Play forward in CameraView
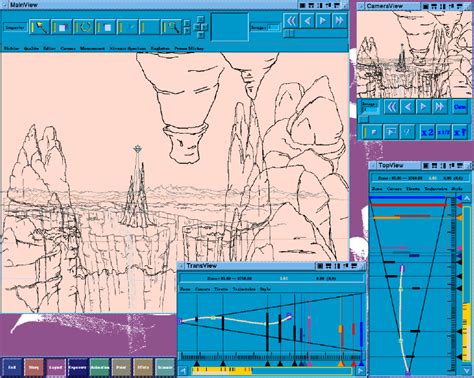The height and width of the screenshot is (378, 474). coord(423,107)
